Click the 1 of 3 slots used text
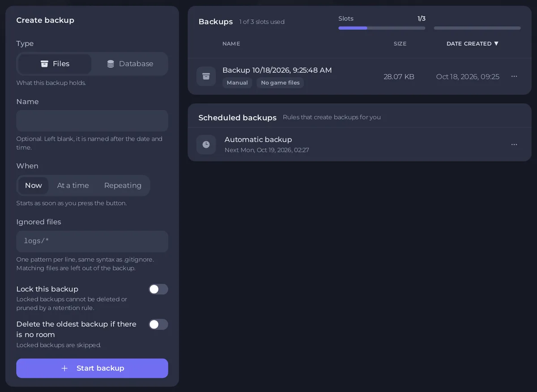537x392 pixels. coord(262,22)
